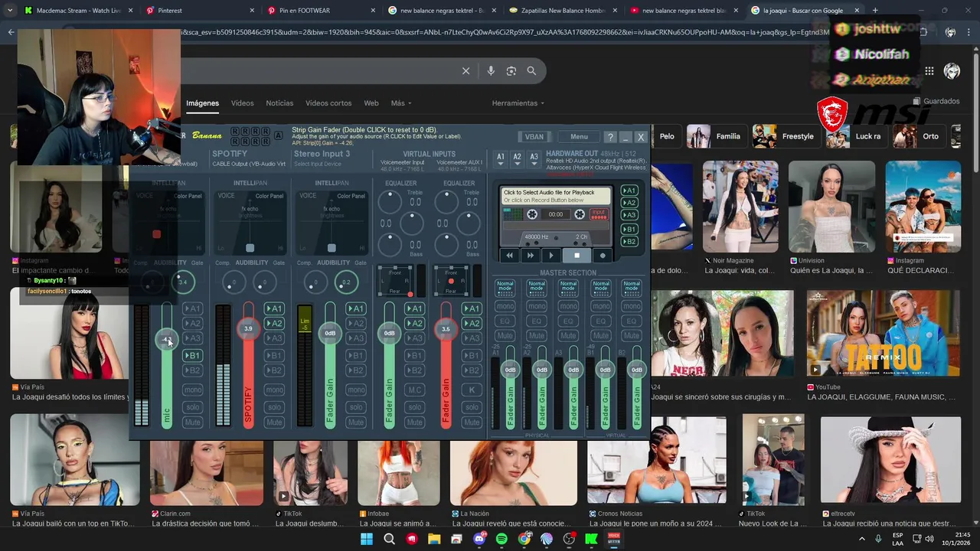The height and width of the screenshot is (551, 980).
Task: Switch to Google Vídeos cortos tab
Action: [x=328, y=103]
